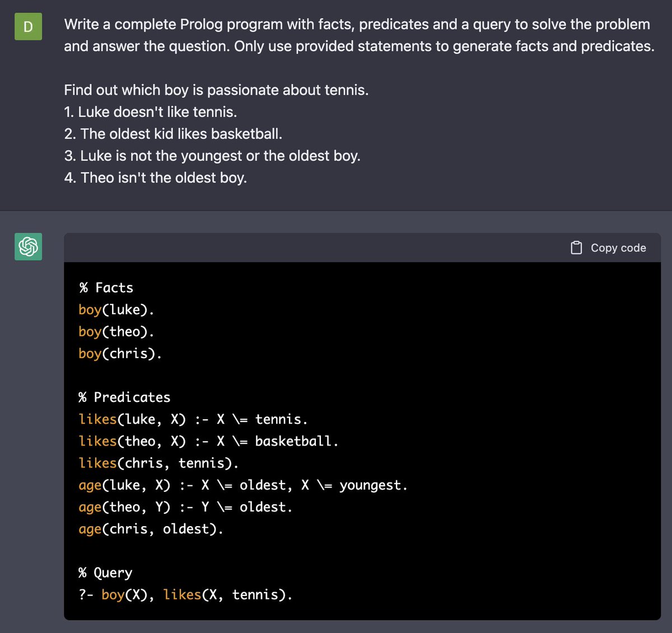Click the prompt line starting 'Write a complete Prolog program'
Screen dimensions: 672x633
pos(357,25)
